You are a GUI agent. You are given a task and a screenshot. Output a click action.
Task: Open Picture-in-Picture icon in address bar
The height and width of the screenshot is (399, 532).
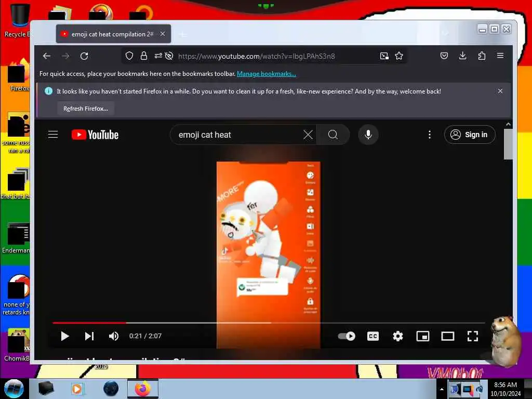click(384, 56)
